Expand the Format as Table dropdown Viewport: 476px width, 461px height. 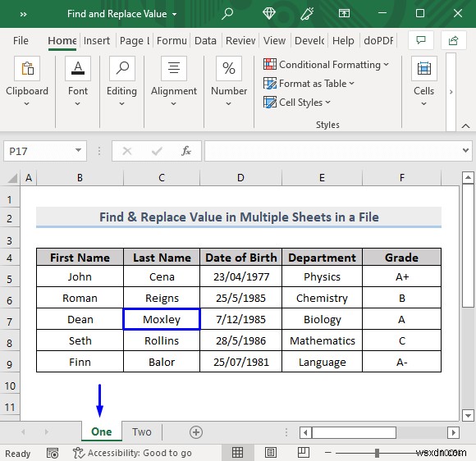click(x=309, y=84)
